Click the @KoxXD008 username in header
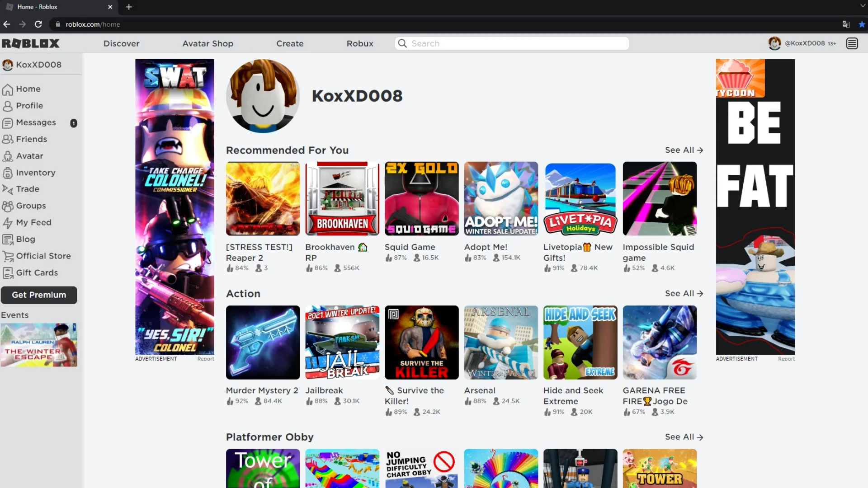 805,43
